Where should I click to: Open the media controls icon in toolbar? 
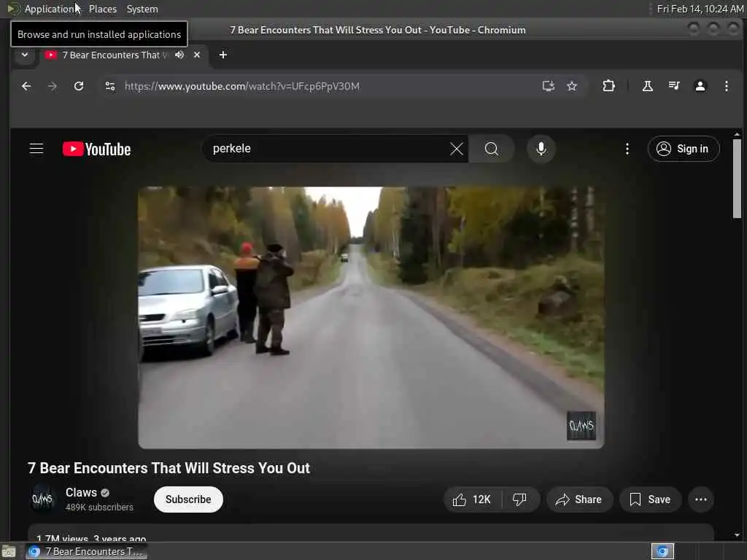pos(673,86)
